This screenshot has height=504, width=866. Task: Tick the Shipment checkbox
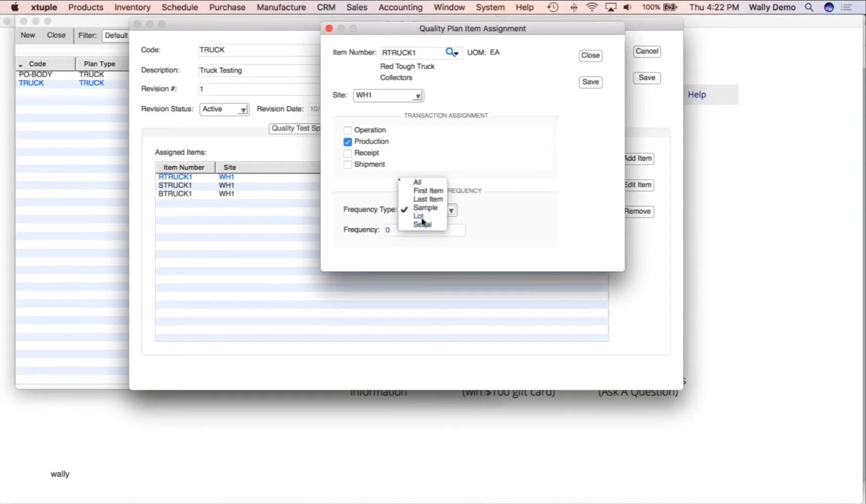pos(348,165)
